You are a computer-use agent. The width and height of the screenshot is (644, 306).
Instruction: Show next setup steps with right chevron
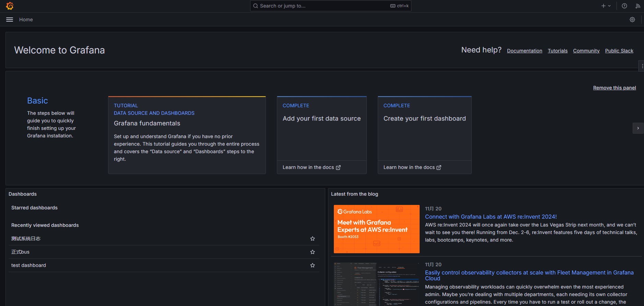pyautogui.click(x=638, y=128)
